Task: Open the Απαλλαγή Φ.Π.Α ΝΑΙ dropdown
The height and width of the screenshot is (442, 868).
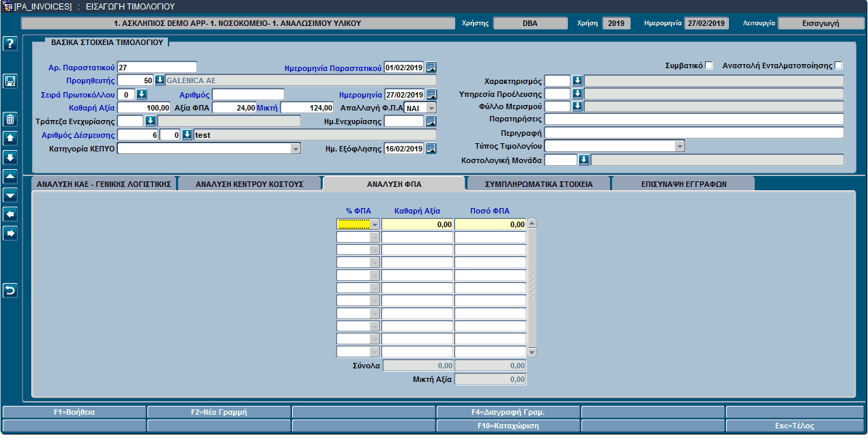Action: (431, 108)
